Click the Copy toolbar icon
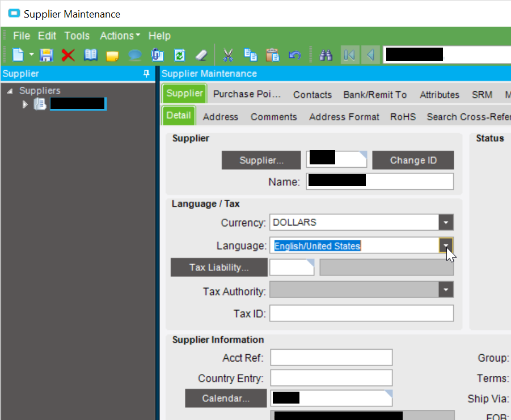Screen dimensions: 511x420 coord(250,55)
